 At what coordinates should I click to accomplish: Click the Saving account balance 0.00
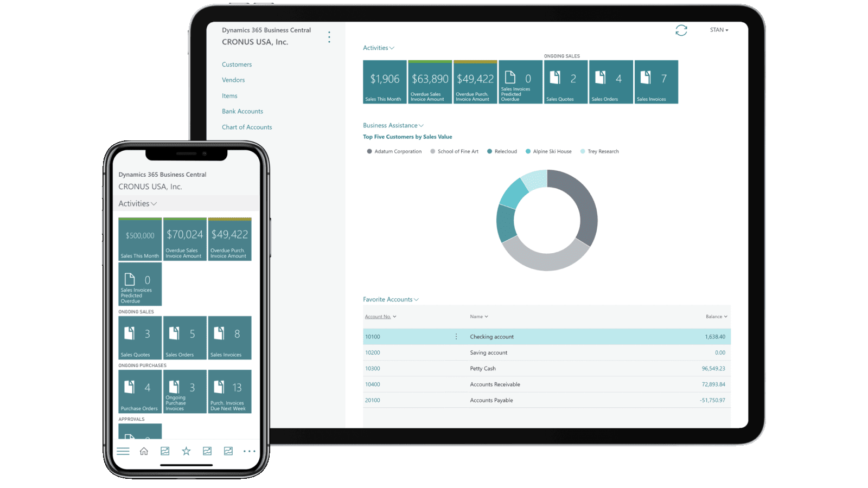tap(720, 352)
